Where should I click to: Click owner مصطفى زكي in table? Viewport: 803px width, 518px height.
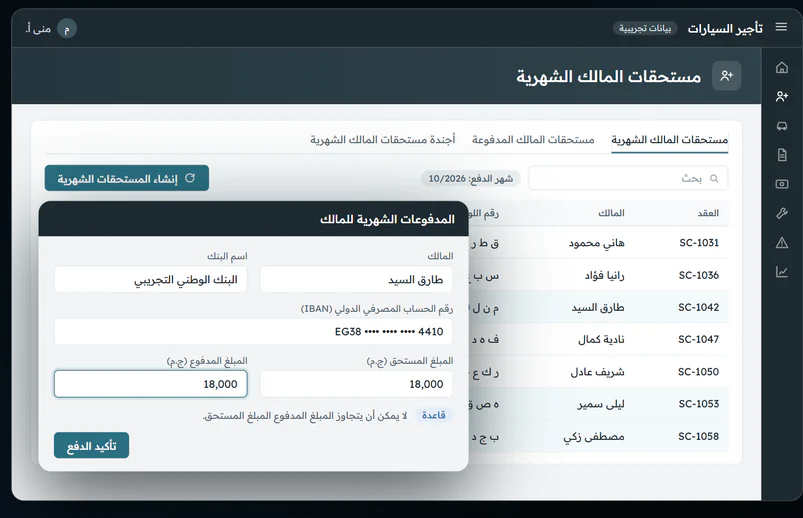click(594, 437)
